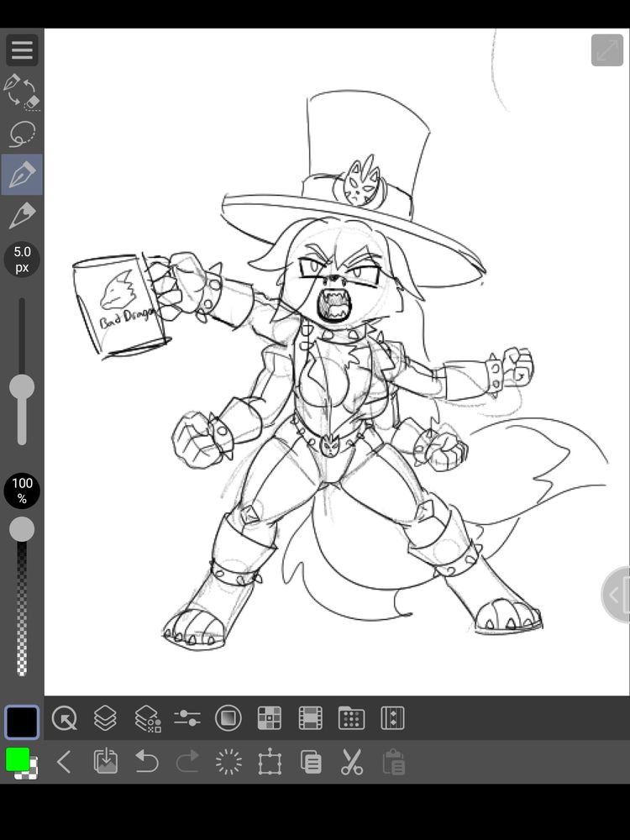
Task: Open the layer properties stack icon
Action: pyautogui.click(x=147, y=718)
